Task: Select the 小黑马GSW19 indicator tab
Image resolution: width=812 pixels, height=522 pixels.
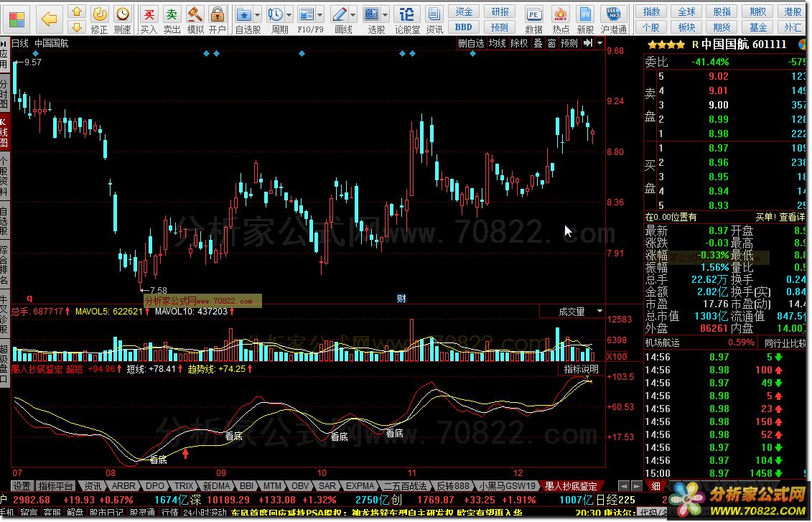Action: click(507, 486)
